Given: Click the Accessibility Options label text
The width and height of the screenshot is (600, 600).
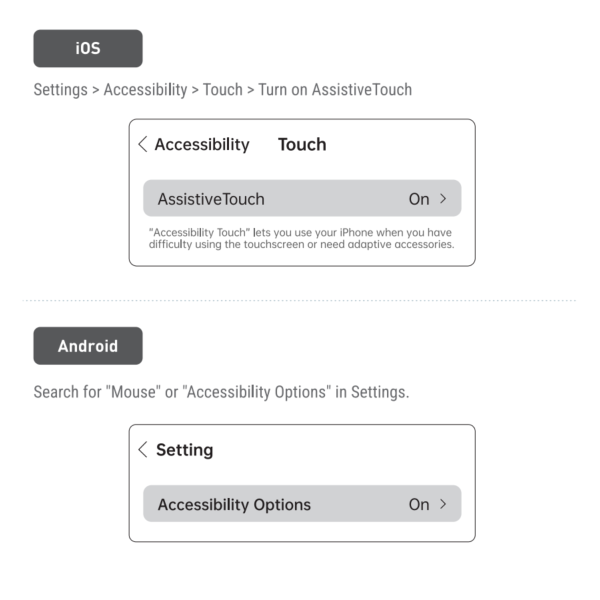Looking at the screenshot, I should 234,505.
